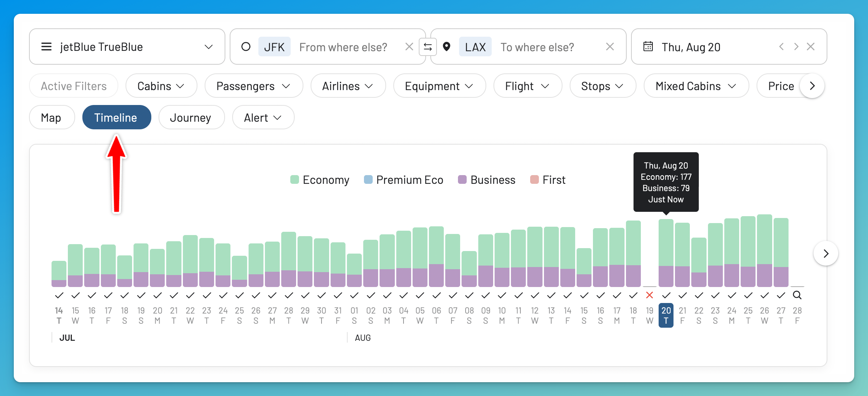The width and height of the screenshot is (868, 396).
Task: Expand the jetBlue TrueBlue program dropdown
Action: (x=208, y=47)
